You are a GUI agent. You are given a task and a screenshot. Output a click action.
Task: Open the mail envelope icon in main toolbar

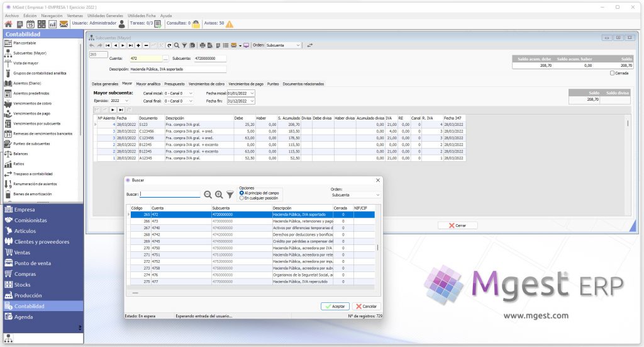tap(64, 25)
